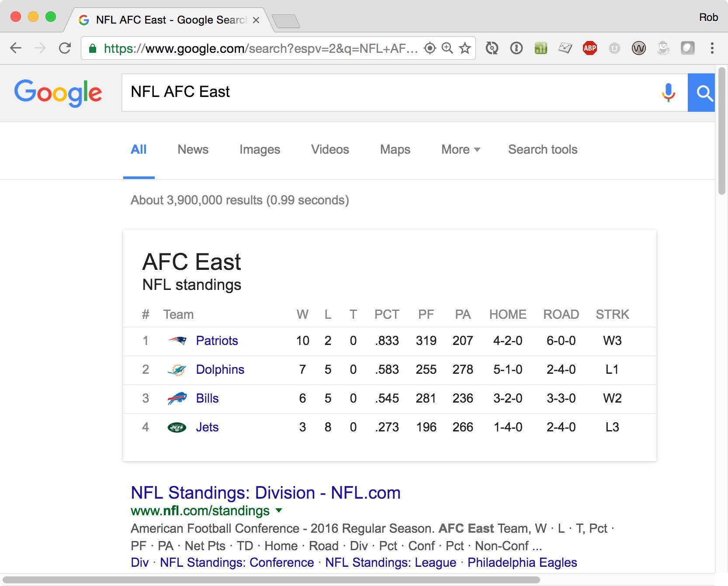Click the PCT column header
Screen dimensions: 728x586
pyautogui.click(x=387, y=314)
